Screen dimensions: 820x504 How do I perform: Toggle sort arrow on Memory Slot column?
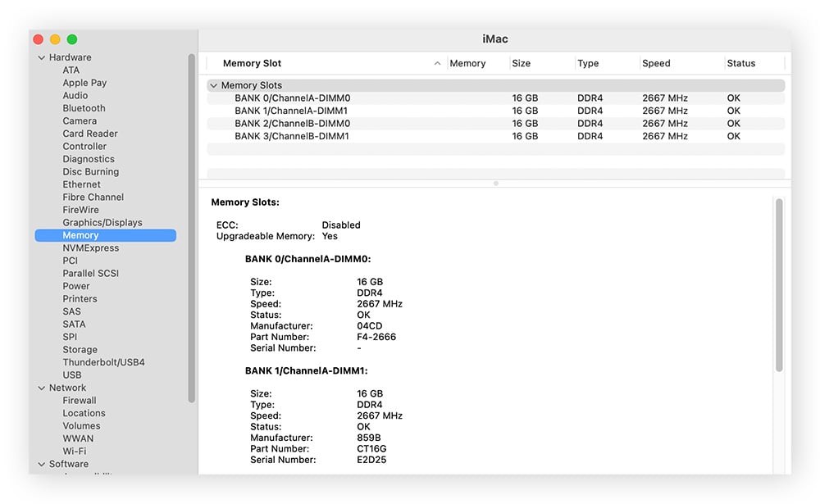coord(437,63)
